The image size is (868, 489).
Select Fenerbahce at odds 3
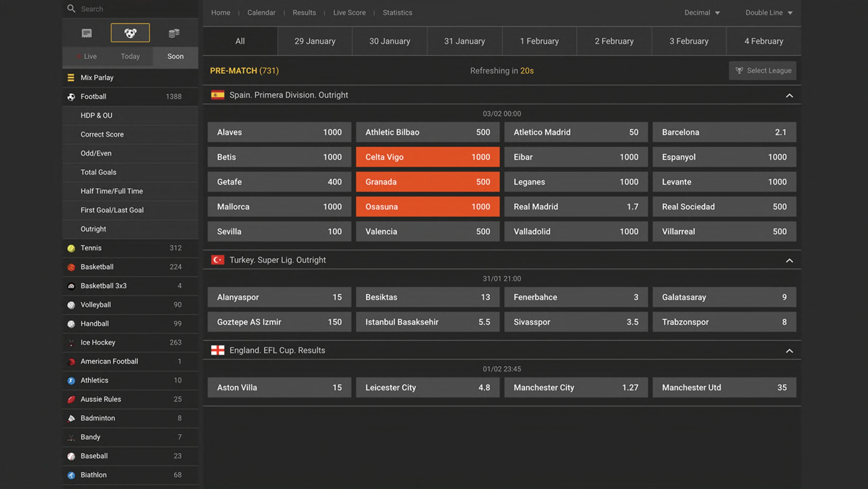point(576,297)
